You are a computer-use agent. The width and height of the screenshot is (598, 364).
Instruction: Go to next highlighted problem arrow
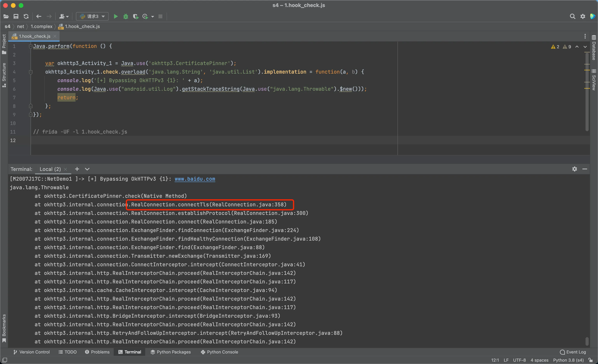tap(585, 47)
